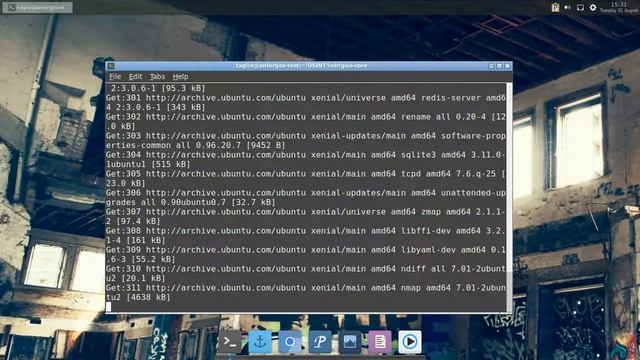Launch the media player icon in the dock

410,342
